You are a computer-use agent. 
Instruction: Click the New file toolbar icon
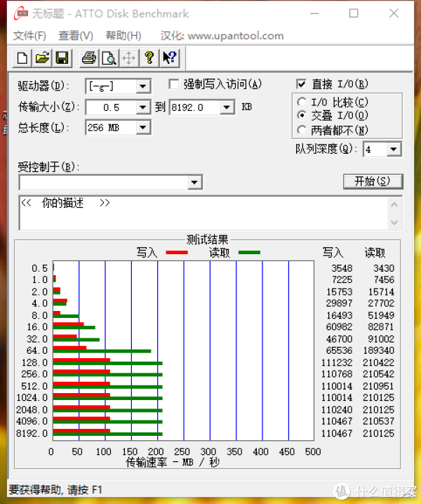22,58
